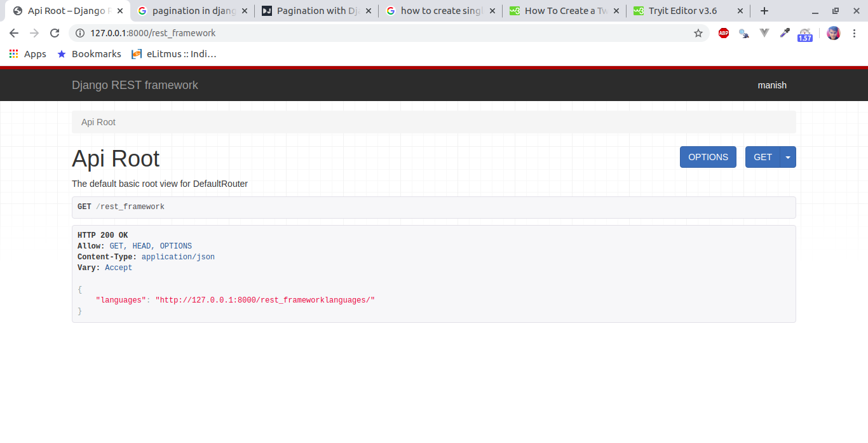Focus the address bar URL field
The height and width of the screenshot is (443, 868).
[x=388, y=33]
